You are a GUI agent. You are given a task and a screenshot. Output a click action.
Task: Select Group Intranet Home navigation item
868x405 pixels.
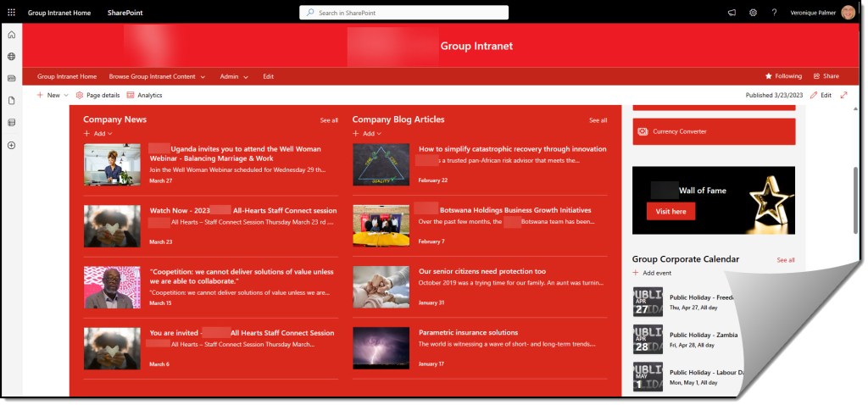(67, 76)
